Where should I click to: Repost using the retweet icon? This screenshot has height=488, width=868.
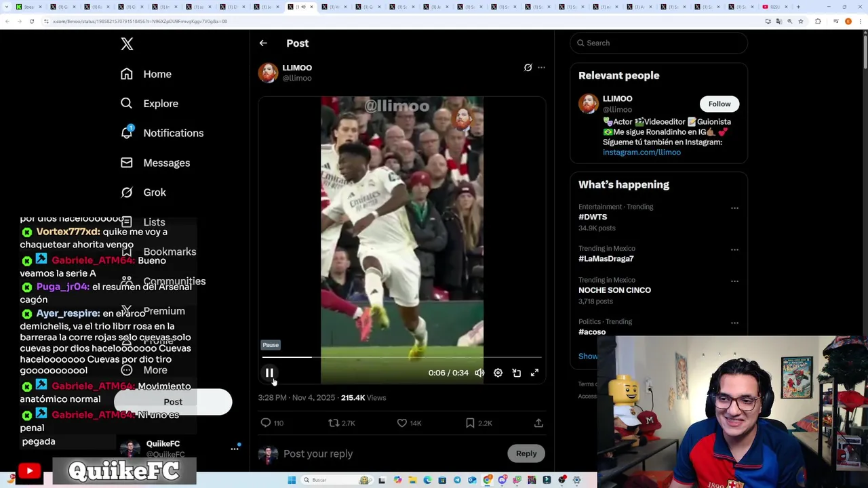(x=334, y=423)
